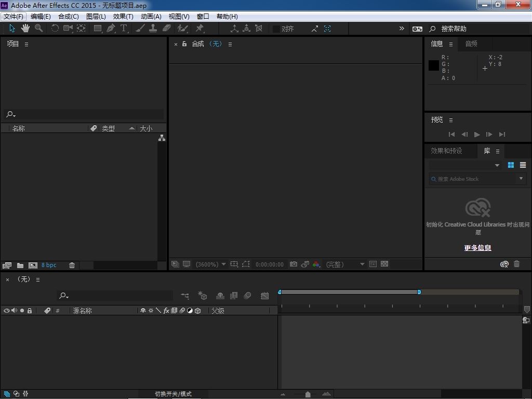The image size is (532, 399).
Task: Select the Clone Stamp tool
Action: click(153, 29)
